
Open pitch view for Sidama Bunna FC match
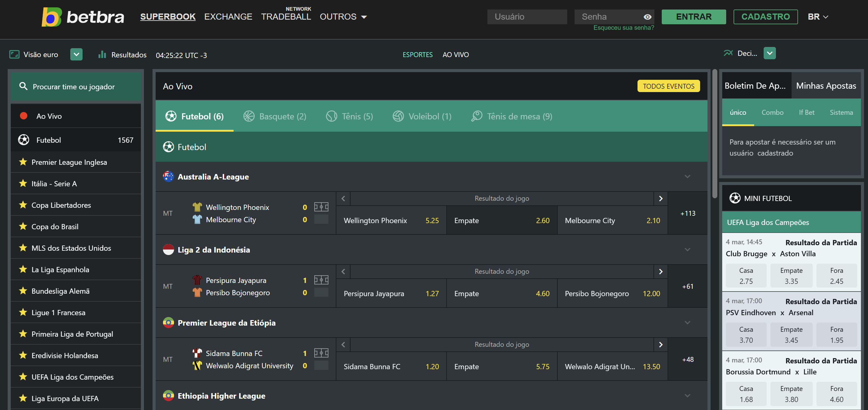pyautogui.click(x=321, y=353)
